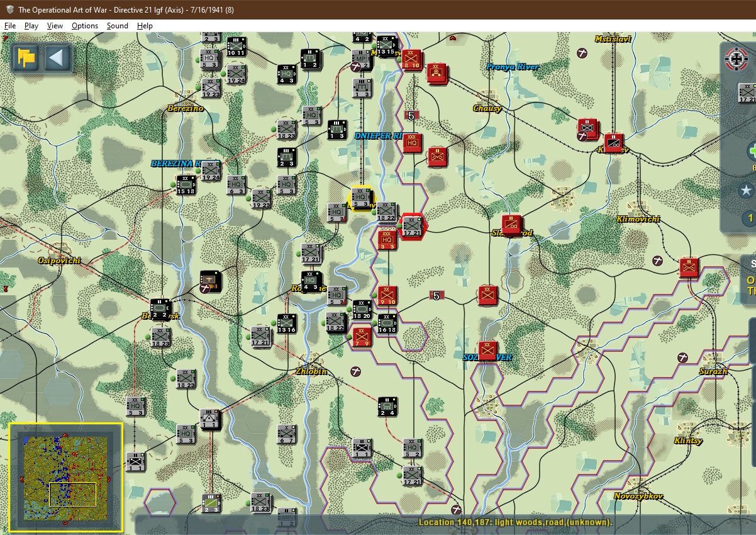Select the 17 21 unit in red hex

pyautogui.click(x=413, y=225)
